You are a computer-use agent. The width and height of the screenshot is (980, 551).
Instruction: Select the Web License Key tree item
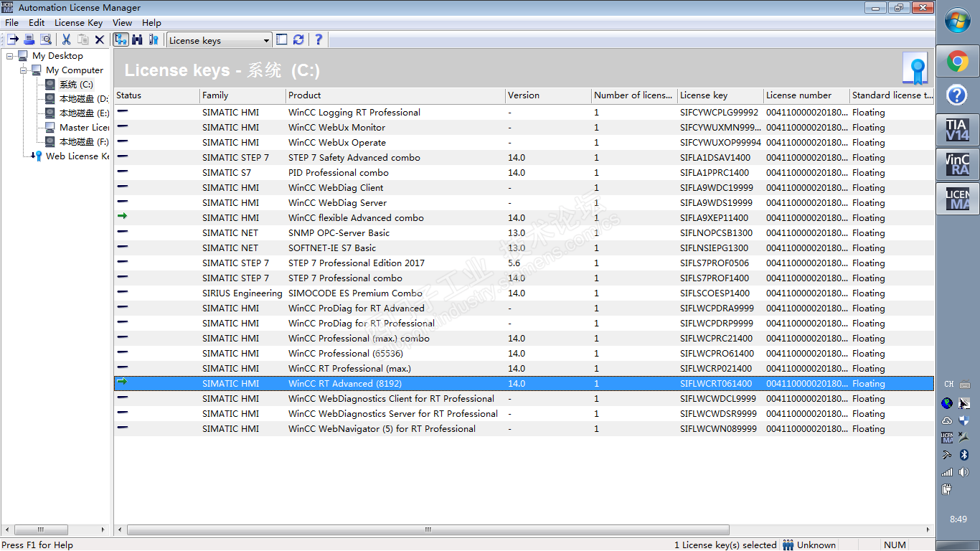tap(77, 156)
